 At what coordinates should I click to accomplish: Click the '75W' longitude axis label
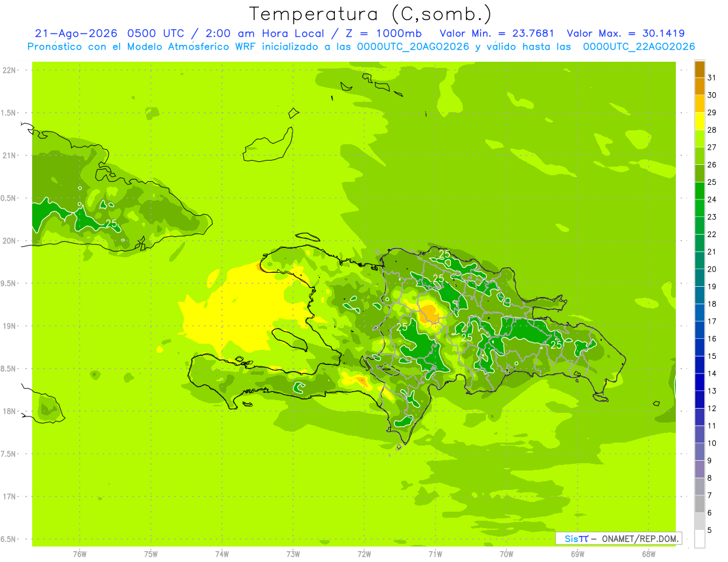[x=151, y=554]
